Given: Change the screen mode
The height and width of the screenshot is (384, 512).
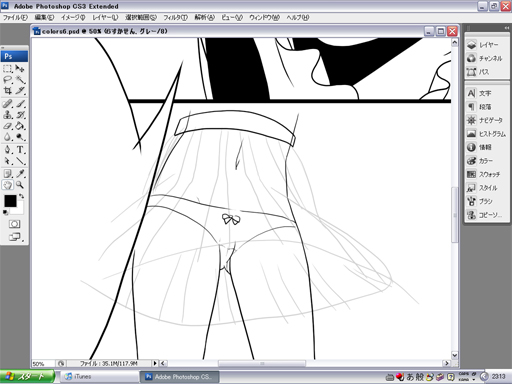Looking at the screenshot, I should click(x=15, y=237).
